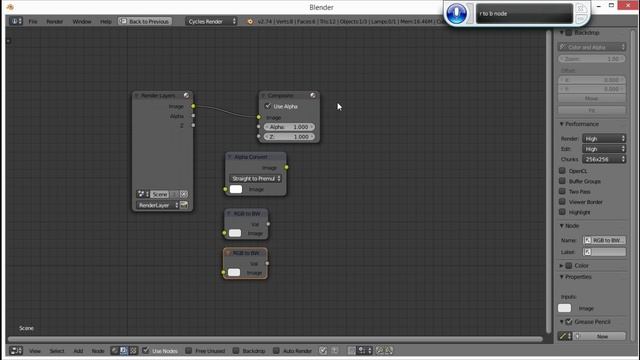
Task: Open the Edit quality High dropdown
Action: (604, 149)
